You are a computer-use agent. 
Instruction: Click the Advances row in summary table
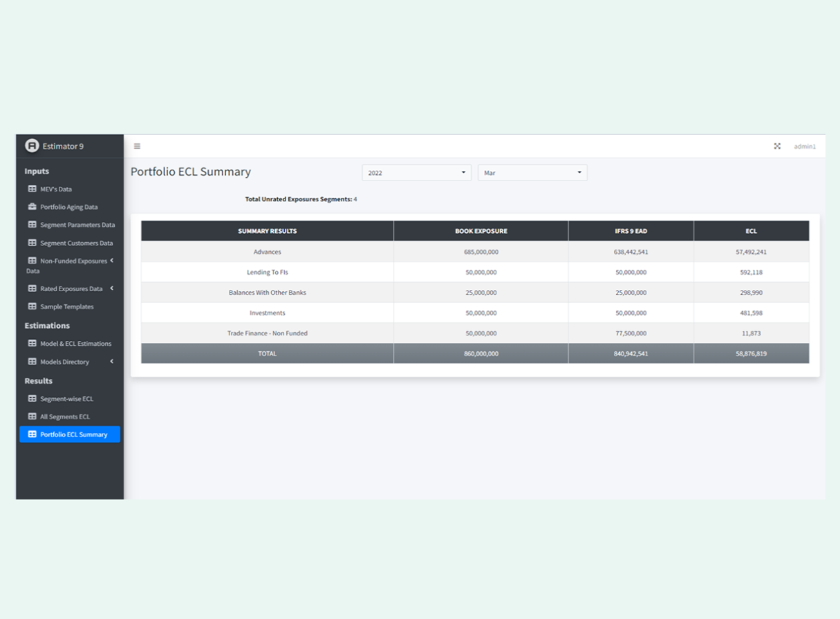pyautogui.click(x=267, y=252)
